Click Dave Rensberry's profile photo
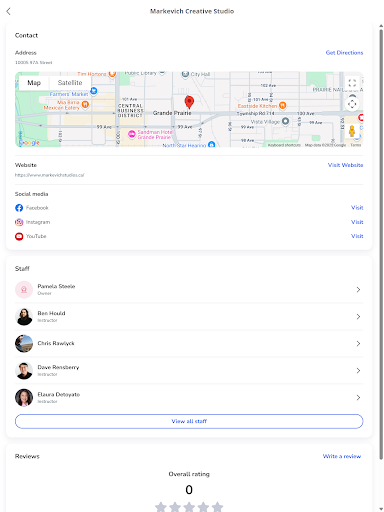Screen dimensions: 384x512 pos(24,371)
